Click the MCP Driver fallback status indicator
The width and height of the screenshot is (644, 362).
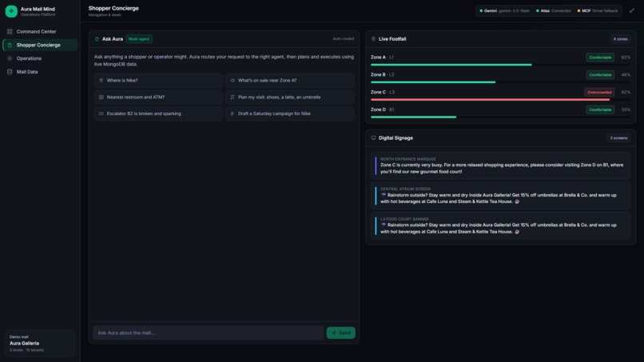598,11
